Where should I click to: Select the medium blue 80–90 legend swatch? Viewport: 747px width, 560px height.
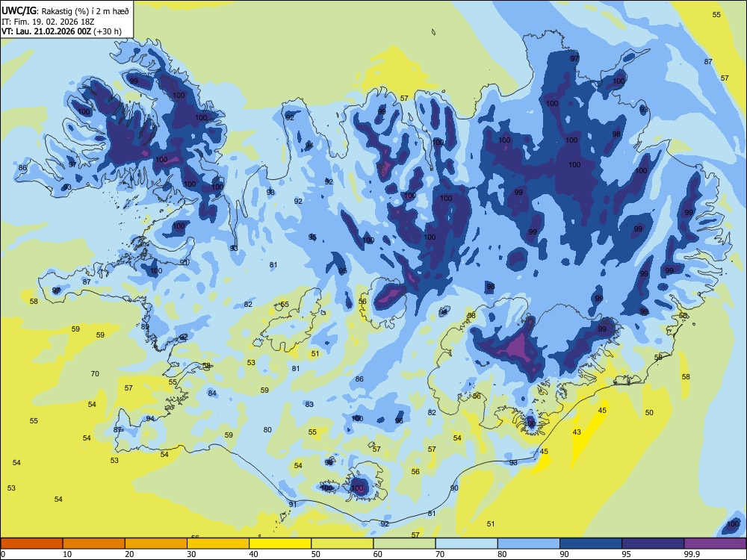coord(529,544)
